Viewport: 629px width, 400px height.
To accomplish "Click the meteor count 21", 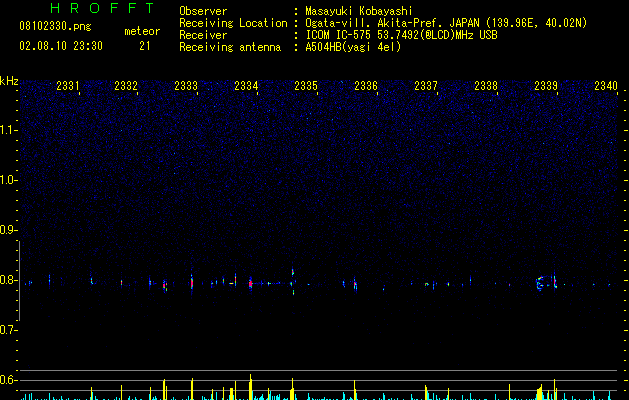I will point(145,46).
